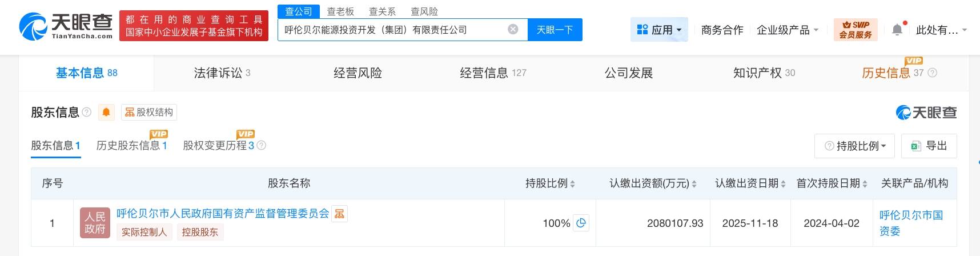980x256 pixels.
Task: Click the Tianyancha logo in header
Action: 66,26
